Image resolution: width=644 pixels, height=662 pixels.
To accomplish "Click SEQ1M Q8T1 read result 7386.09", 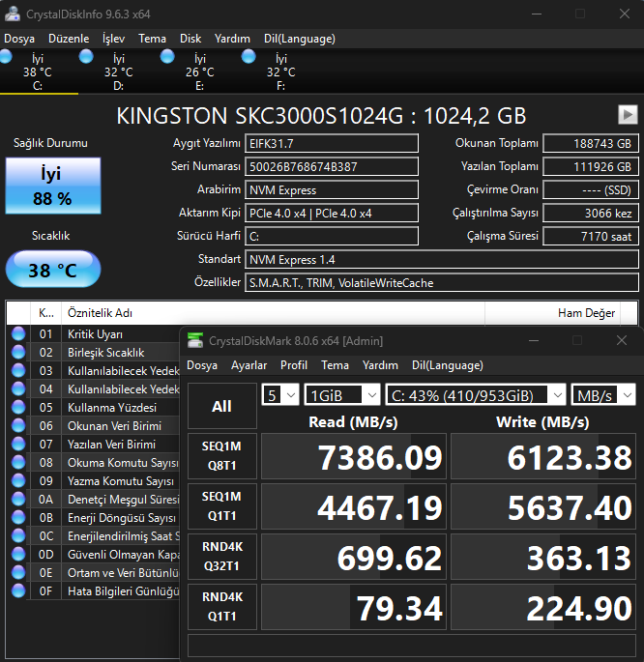I will pos(354,456).
